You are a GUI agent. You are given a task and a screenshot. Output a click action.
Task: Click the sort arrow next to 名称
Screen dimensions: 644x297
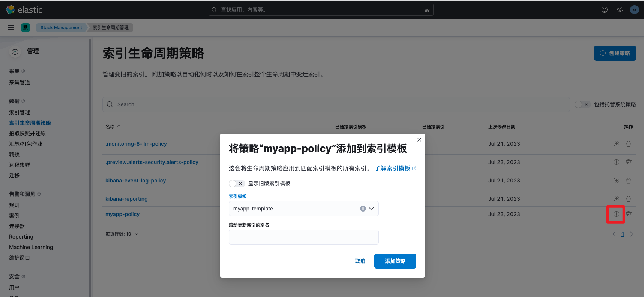(119, 127)
